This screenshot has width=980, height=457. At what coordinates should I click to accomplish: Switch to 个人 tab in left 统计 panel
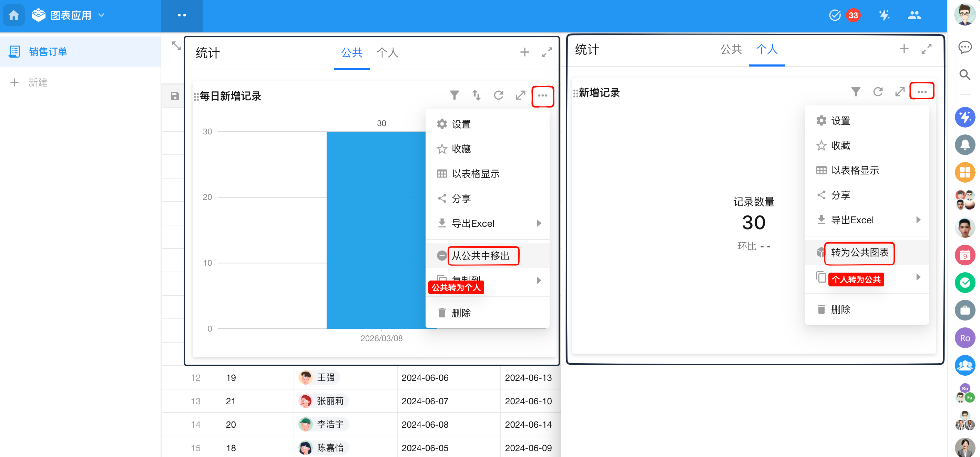point(387,52)
